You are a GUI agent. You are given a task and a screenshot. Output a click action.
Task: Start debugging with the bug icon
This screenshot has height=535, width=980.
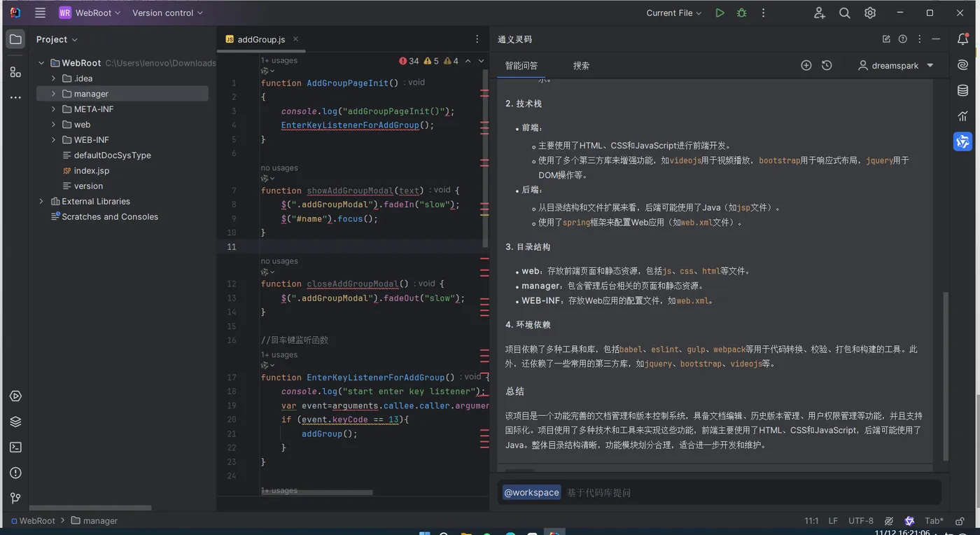(x=741, y=13)
